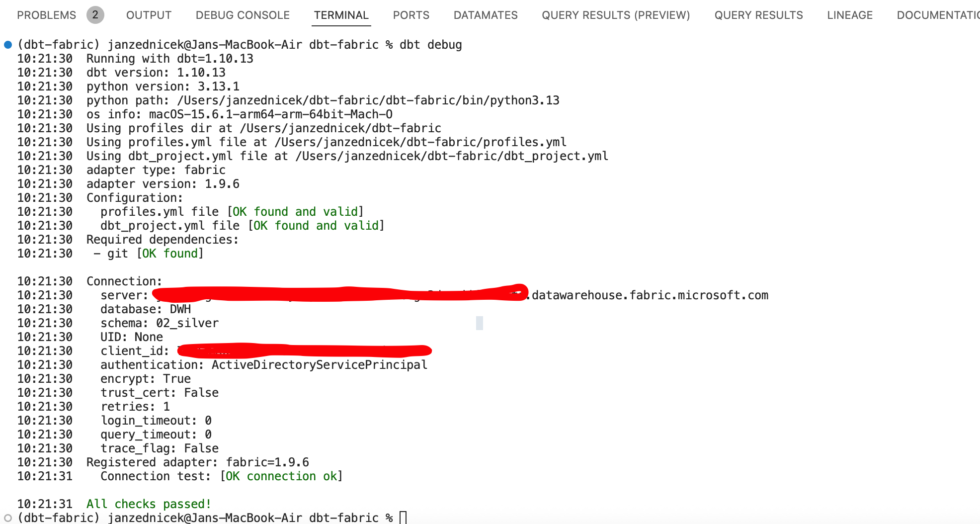Open the DOCUMENTATION tab

tap(937, 15)
